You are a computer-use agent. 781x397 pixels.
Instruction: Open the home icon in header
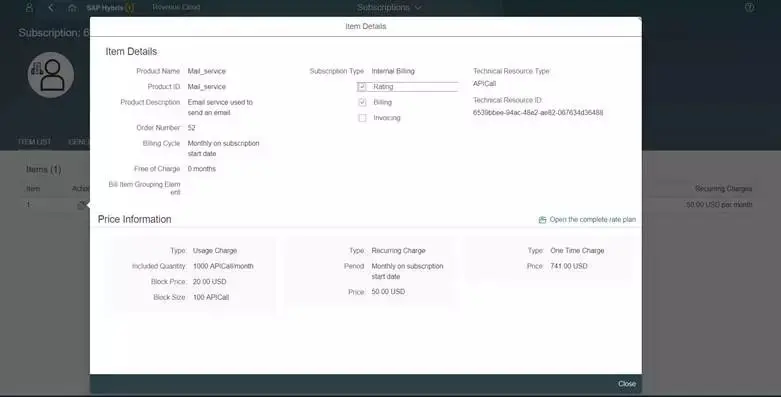pyautogui.click(x=72, y=7)
